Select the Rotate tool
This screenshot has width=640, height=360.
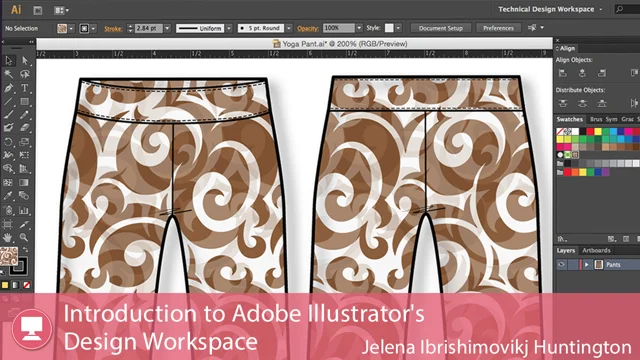coord(9,142)
